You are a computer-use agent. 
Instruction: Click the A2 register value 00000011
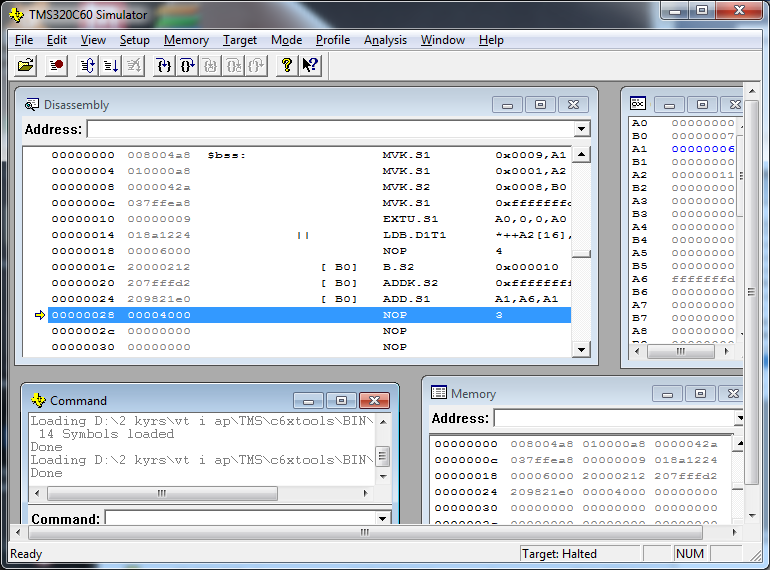[703, 175]
